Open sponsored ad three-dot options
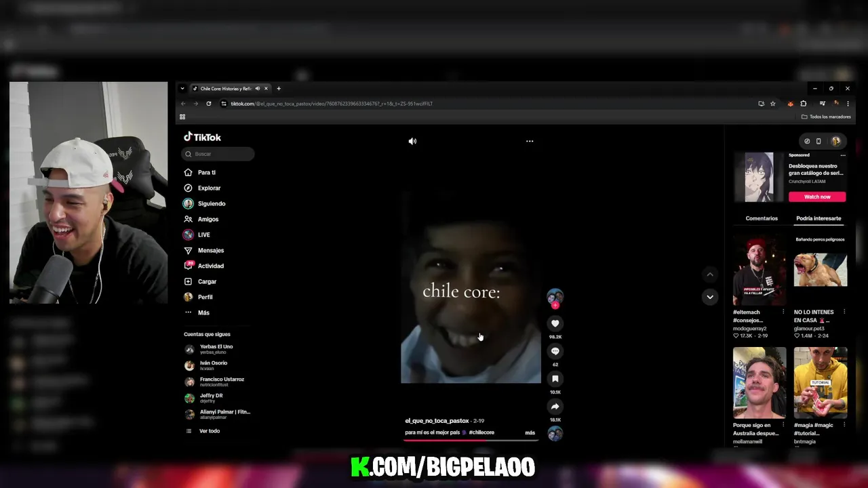Screen dimensions: 868x488 coord(843,155)
